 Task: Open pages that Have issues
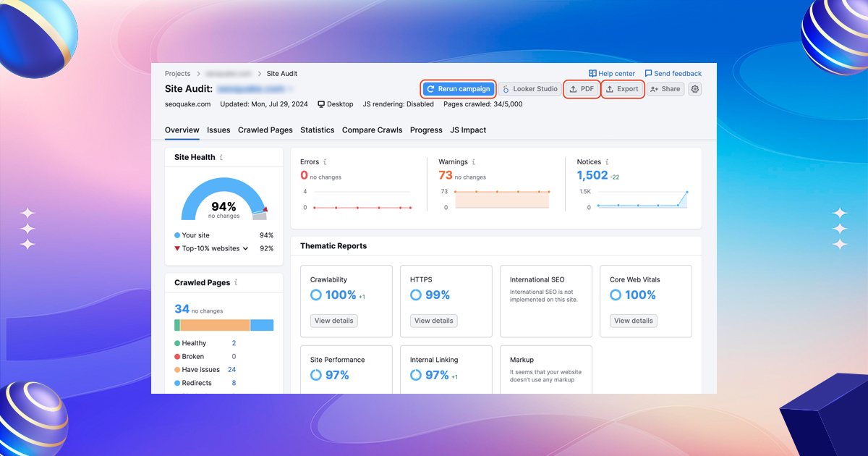[x=200, y=369]
